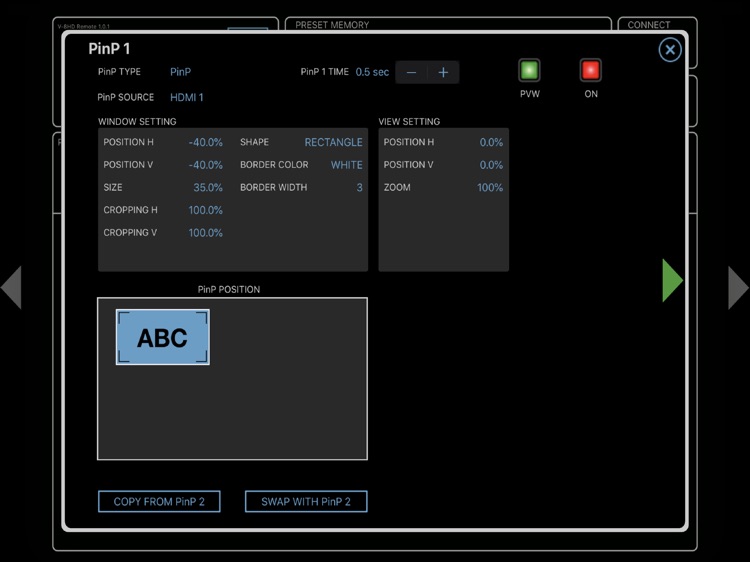Open PinP SOURCE value HDMI 1
Screen dimensions: 750x562
click(x=187, y=97)
